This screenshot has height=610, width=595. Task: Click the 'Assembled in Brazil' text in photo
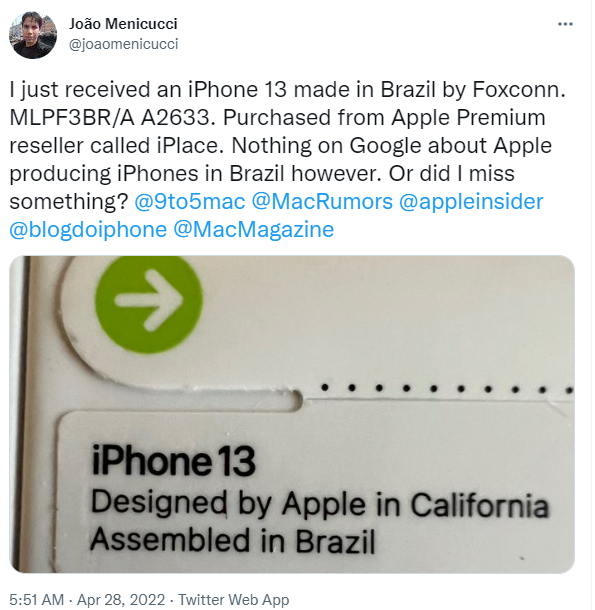tap(232, 540)
